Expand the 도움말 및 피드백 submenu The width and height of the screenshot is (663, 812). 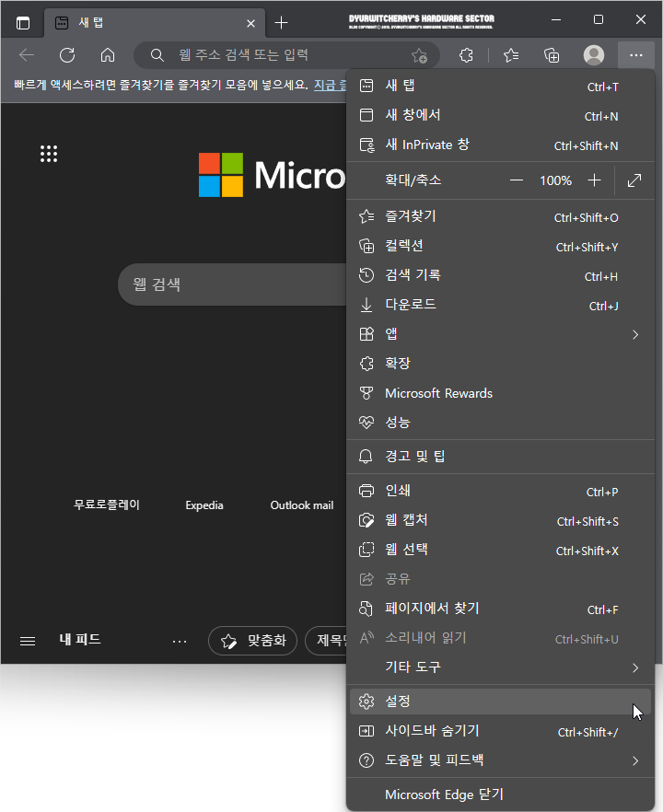(x=500, y=760)
